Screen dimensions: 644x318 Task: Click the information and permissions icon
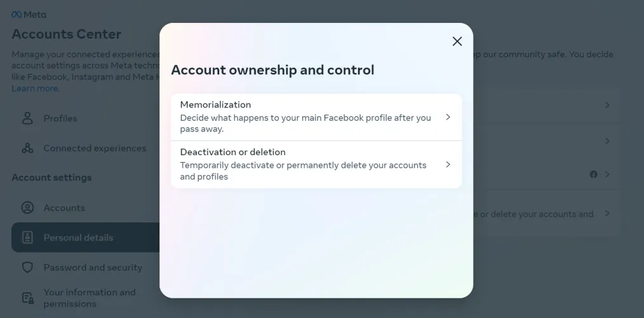27,298
